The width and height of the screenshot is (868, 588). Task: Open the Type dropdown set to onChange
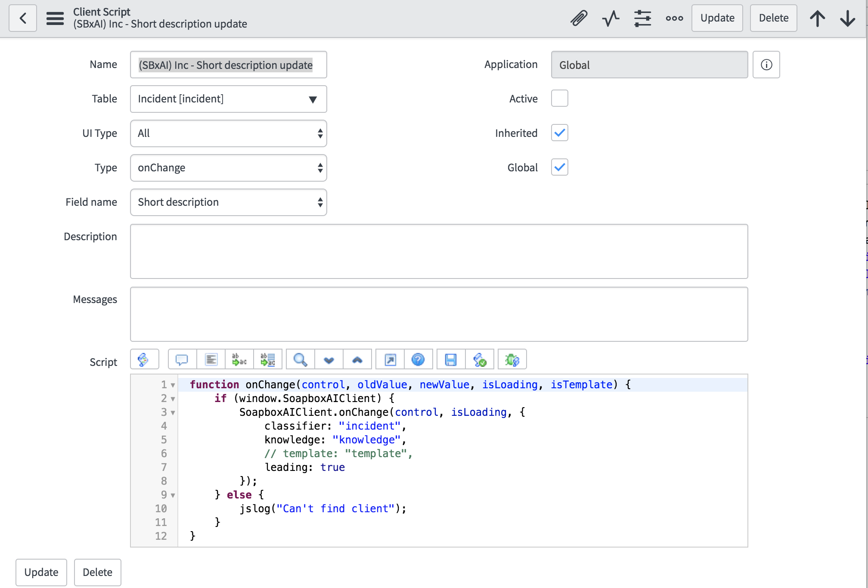[229, 168]
